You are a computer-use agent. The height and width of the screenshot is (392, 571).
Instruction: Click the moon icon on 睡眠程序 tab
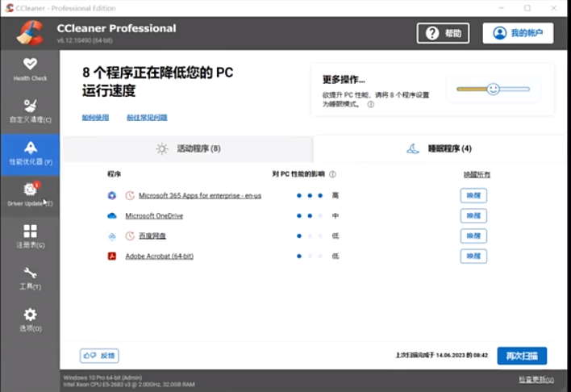pos(413,148)
